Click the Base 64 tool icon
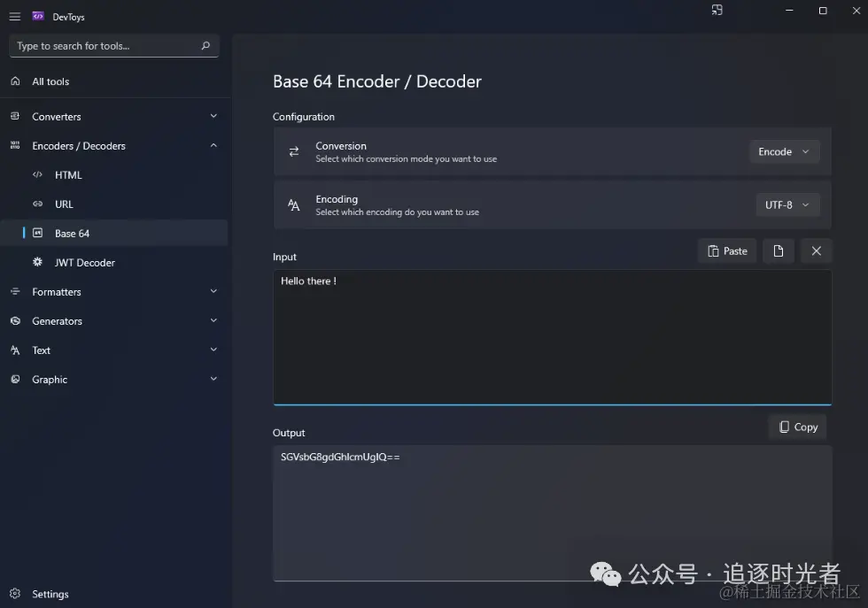 [x=37, y=233]
